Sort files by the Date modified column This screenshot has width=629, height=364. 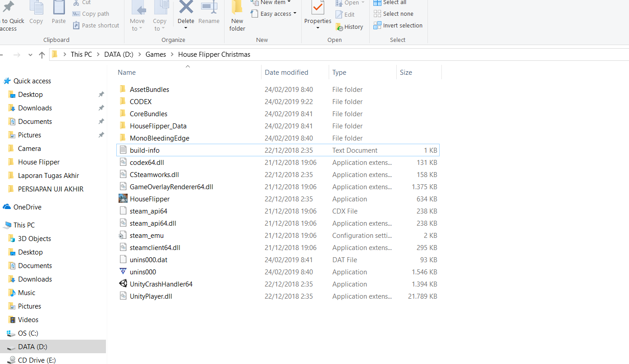[x=286, y=73]
